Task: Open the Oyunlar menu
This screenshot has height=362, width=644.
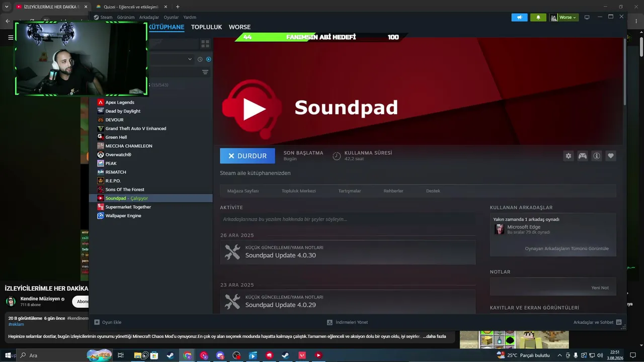Action: [171, 17]
